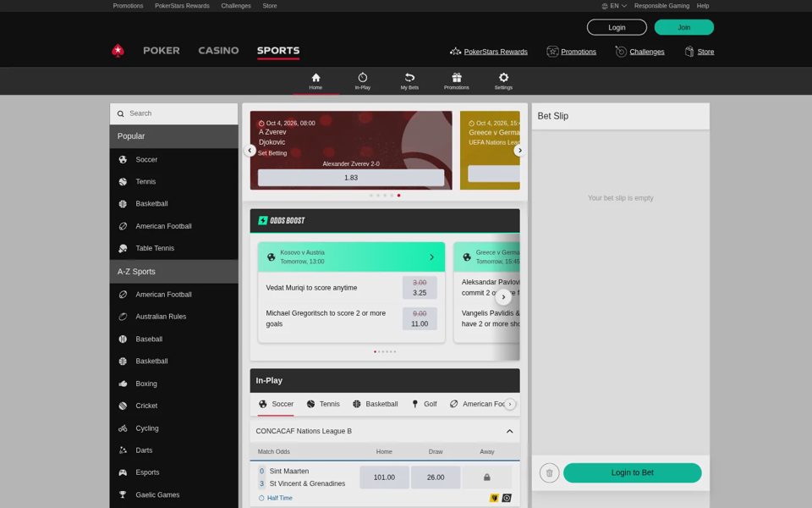
Task: Select Soccer in Popular sports list
Action: (x=173, y=160)
